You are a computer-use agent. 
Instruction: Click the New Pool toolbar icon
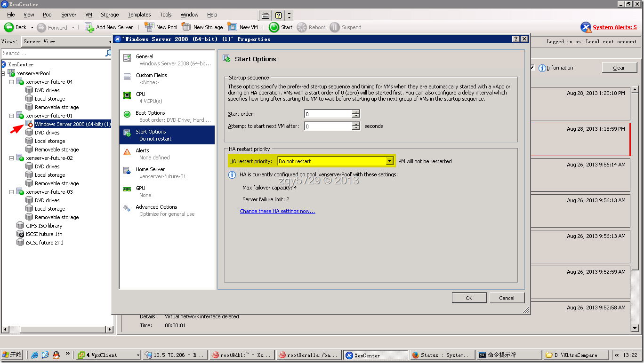149,27
